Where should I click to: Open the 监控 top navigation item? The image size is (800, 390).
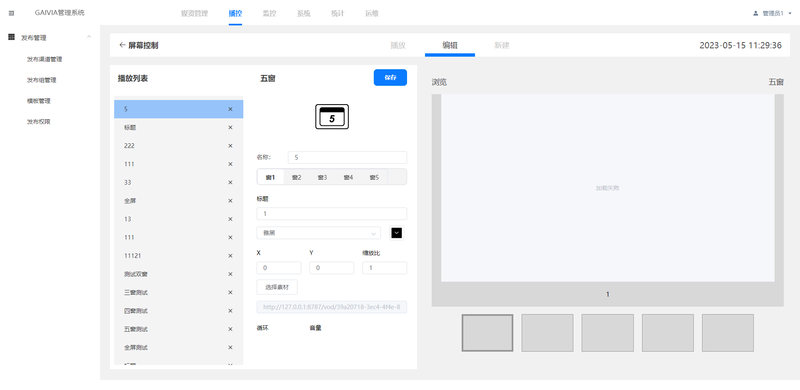pyautogui.click(x=269, y=14)
